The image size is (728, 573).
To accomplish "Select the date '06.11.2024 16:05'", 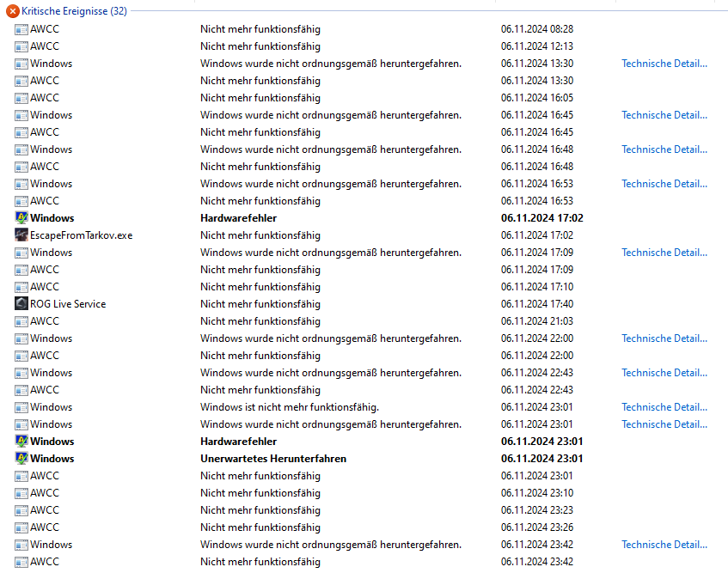I will pyautogui.click(x=537, y=97).
